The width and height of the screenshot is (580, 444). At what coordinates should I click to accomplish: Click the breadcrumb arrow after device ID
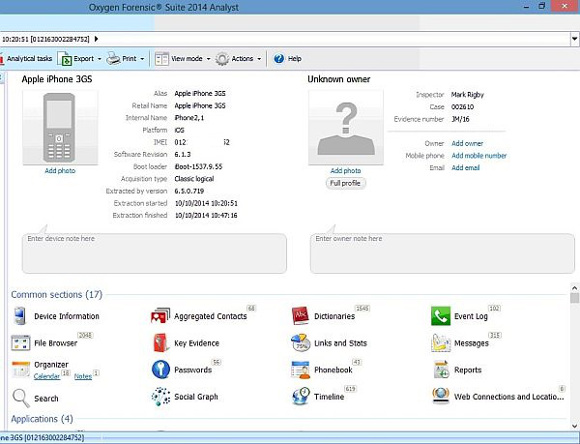[x=96, y=39]
